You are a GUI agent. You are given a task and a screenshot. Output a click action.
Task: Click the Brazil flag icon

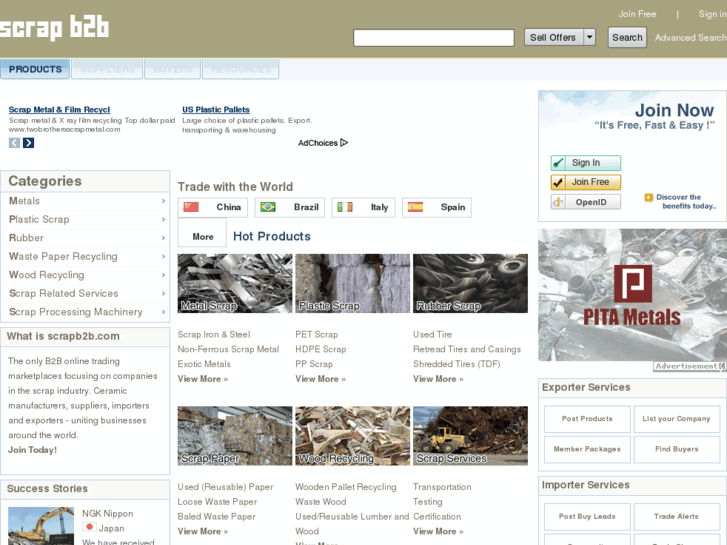pyautogui.click(x=268, y=207)
